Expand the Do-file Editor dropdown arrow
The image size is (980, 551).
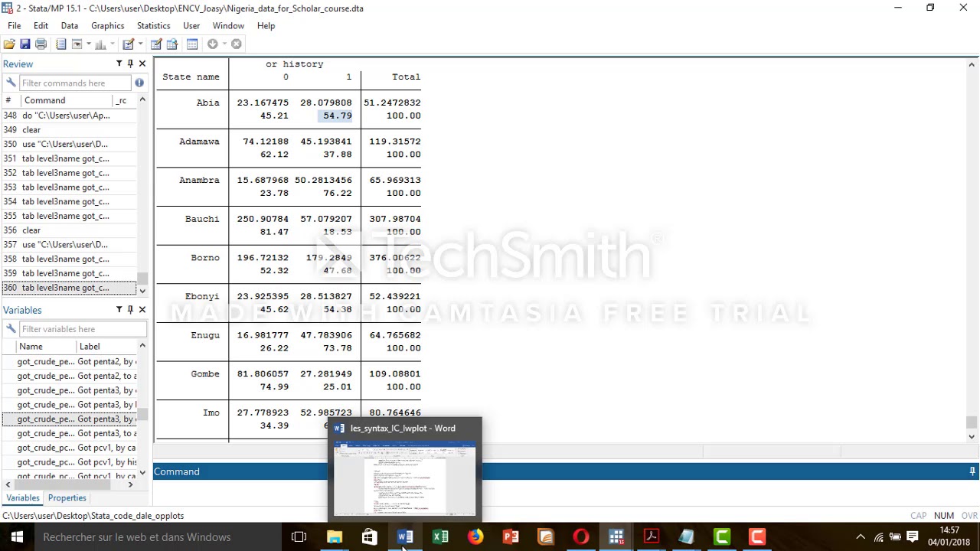coord(141,44)
